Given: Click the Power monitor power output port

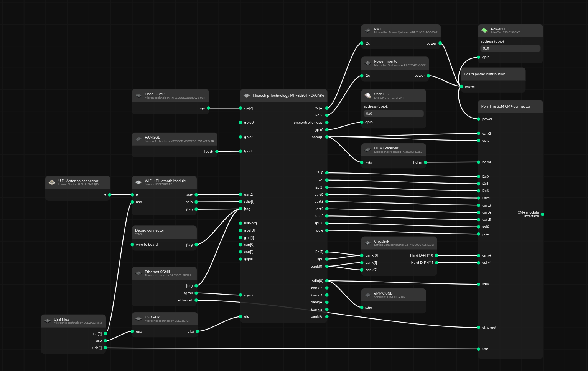Looking at the screenshot, I should click(x=428, y=76).
